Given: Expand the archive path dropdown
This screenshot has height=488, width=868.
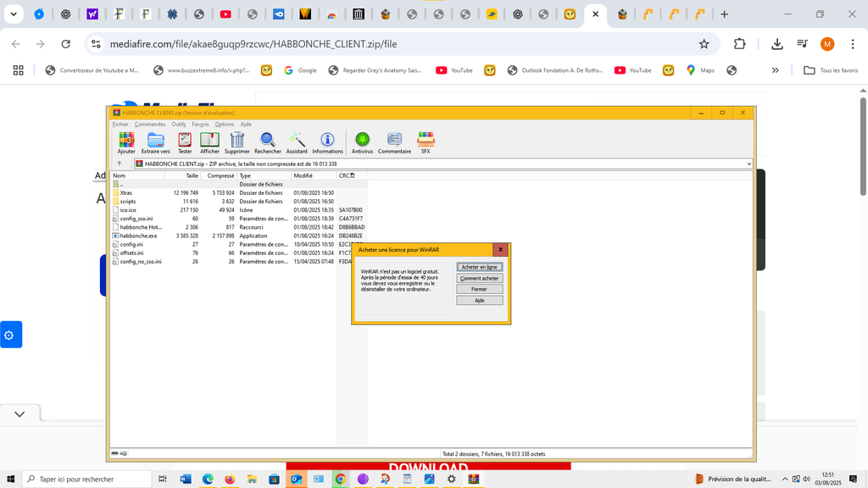Looking at the screenshot, I should (x=748, y=164).
